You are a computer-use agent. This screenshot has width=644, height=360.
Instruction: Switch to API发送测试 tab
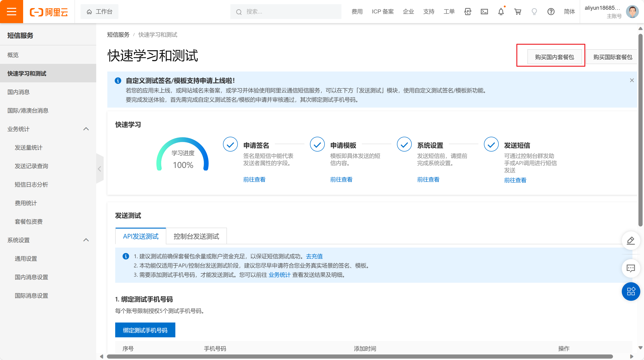[140, 236]
